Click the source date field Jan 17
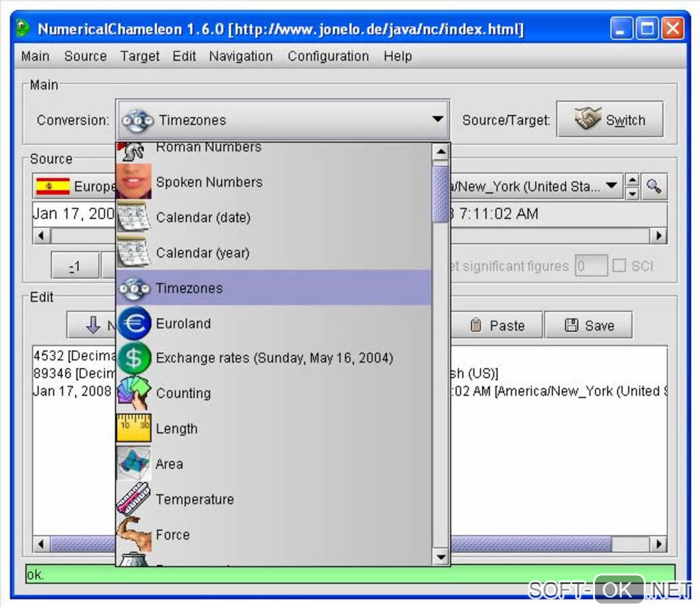Image resolution: width=700 pixels, height=607 pixels. coord(74,214)
